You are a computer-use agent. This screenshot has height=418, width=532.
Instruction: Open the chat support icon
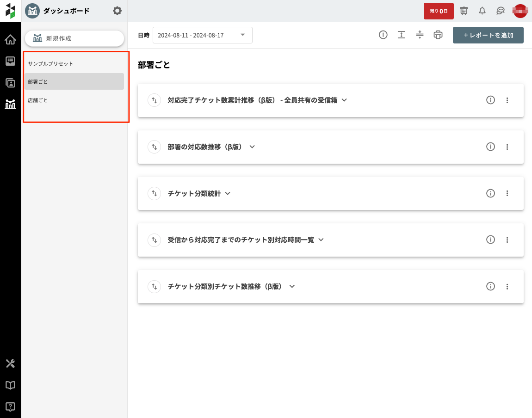tap(500, 11)
